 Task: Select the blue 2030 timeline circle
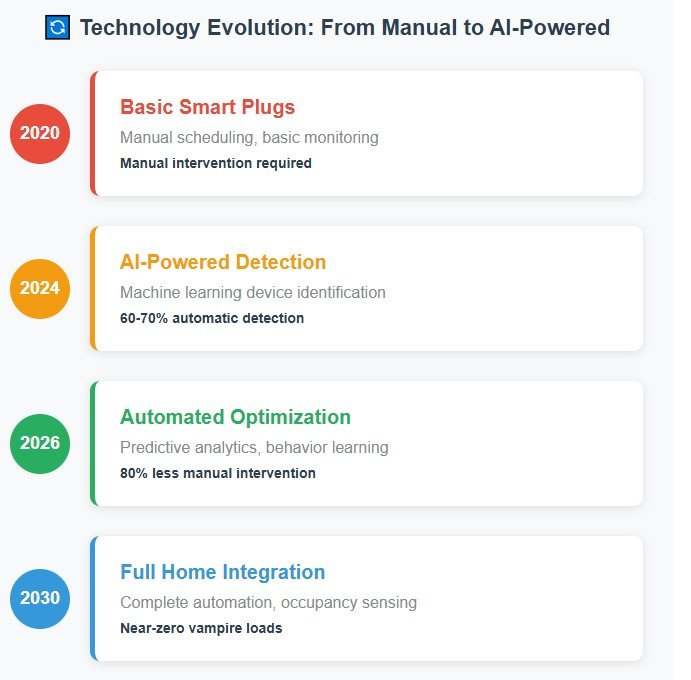[x=40, y=598]
